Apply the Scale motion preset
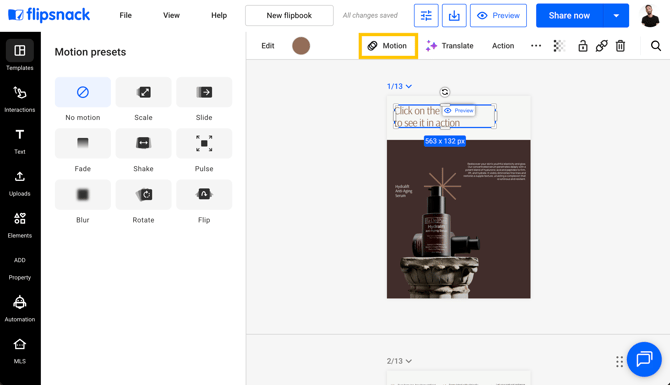 pyautogui.click(x=143, y=92)
